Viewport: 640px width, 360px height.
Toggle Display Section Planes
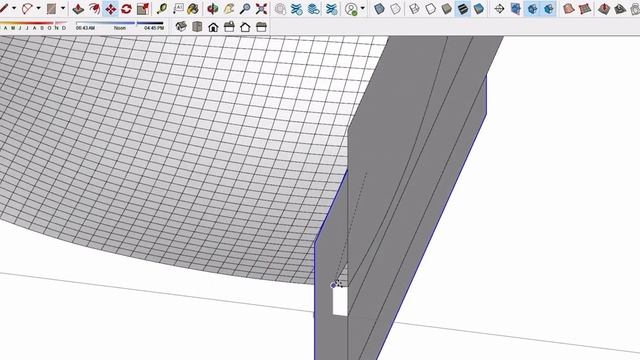516,8
